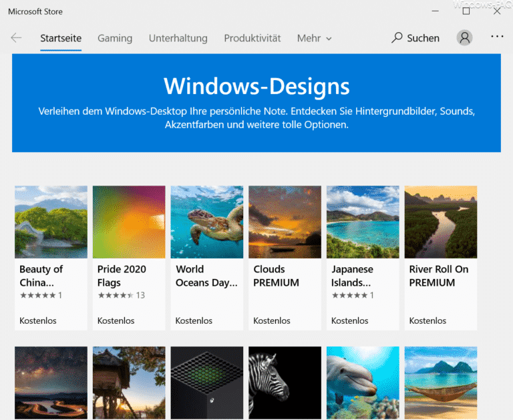This screenshot has width=513, height=420.
Task: Switch to the Startseite tab
Action: pyautogui.click(x=61, y=38)
